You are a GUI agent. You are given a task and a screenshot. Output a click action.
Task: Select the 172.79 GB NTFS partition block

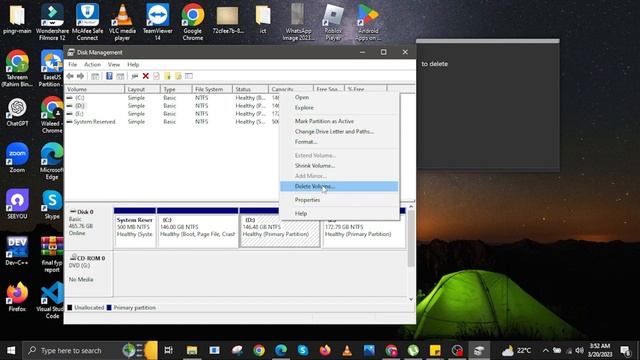(x=364, y=231)
